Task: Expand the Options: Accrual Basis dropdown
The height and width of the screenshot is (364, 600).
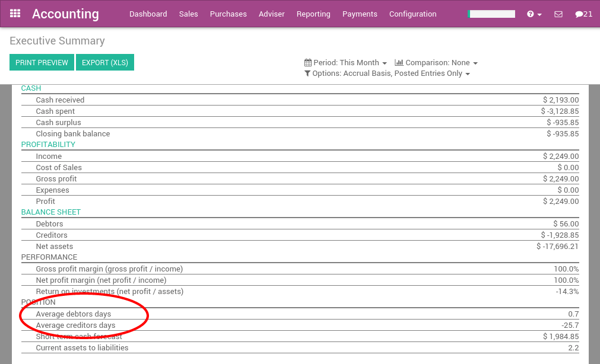Action: (x=386, y=74)
